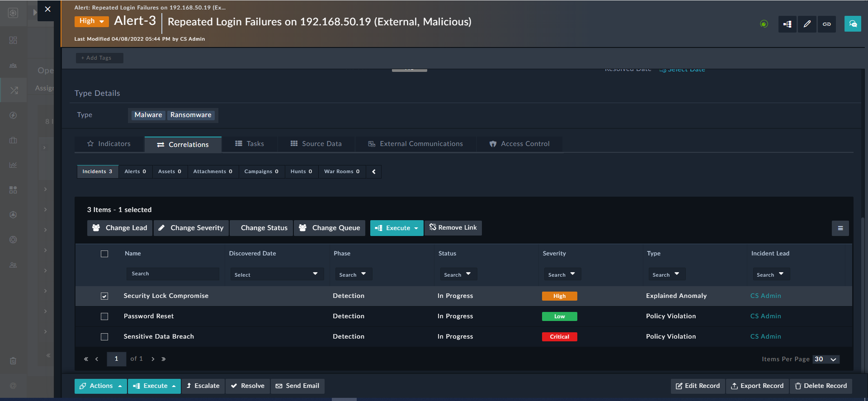This screenshot has width=868, height=401.
Task: Check the Password Reset row checkbox
Action: coord(104,316)
